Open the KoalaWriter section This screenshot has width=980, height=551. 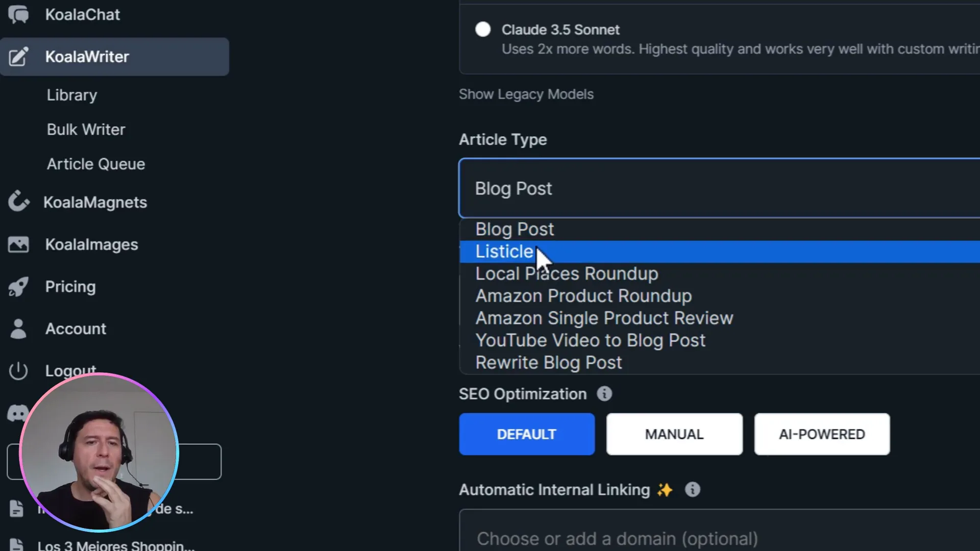coord(114,57)
